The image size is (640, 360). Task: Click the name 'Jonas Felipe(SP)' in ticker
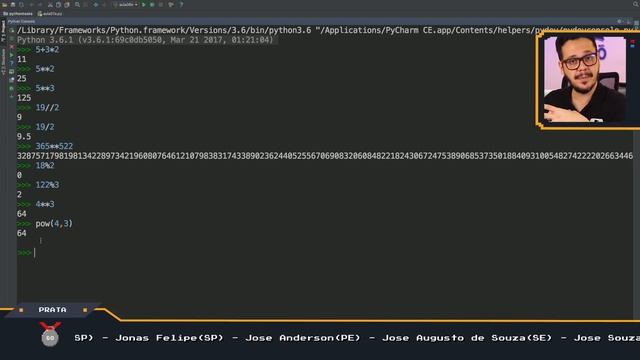point(169,338)
